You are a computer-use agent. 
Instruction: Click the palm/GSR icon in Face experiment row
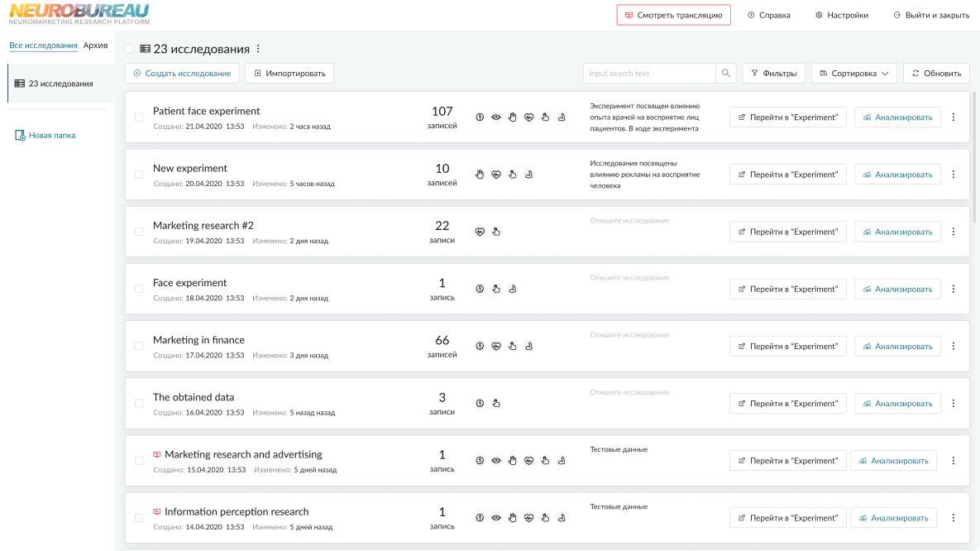[x=496, y=289]
